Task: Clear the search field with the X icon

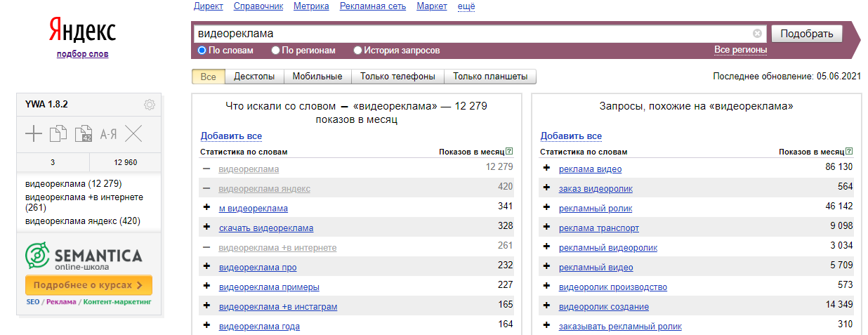Action: [x=757, y=34]
